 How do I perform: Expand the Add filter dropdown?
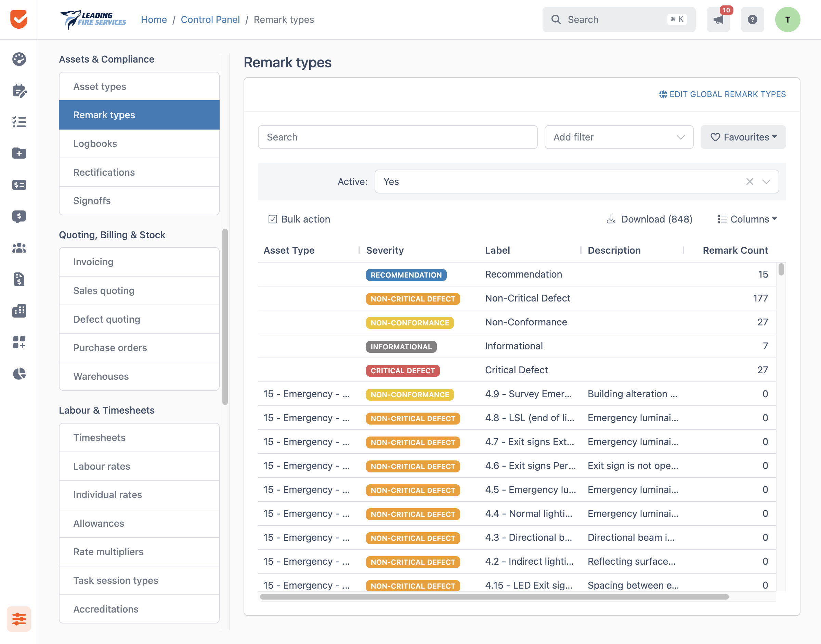[x=619, y=137]
